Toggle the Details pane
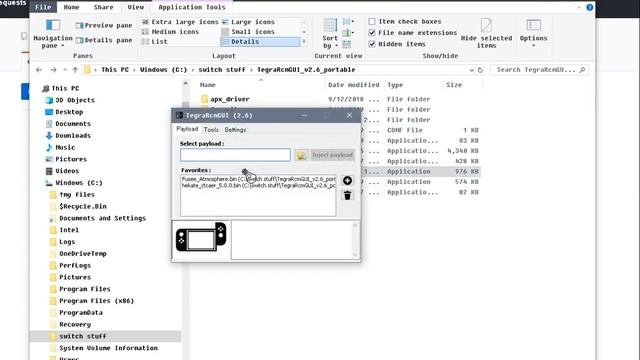This screenshot has height=360, width=640. [104, 40]
